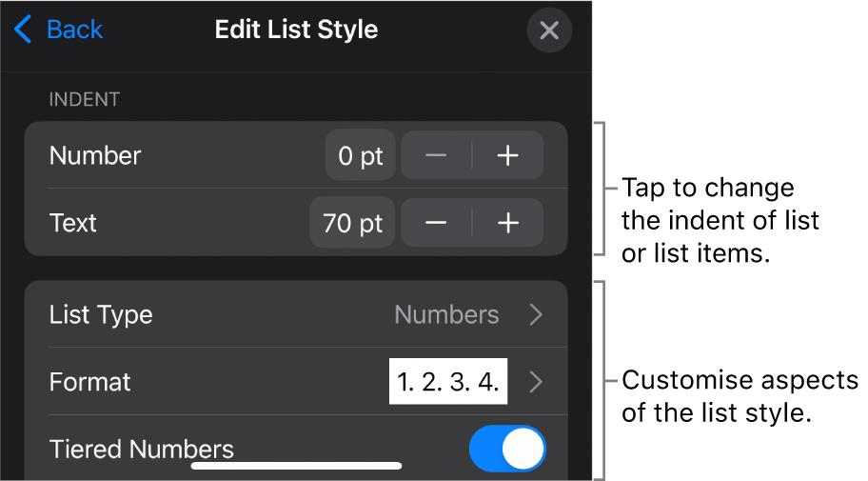Close the Edit List Style panel
Screen dimensions: 868x481
pyautogui.click(x=549, y=30)
